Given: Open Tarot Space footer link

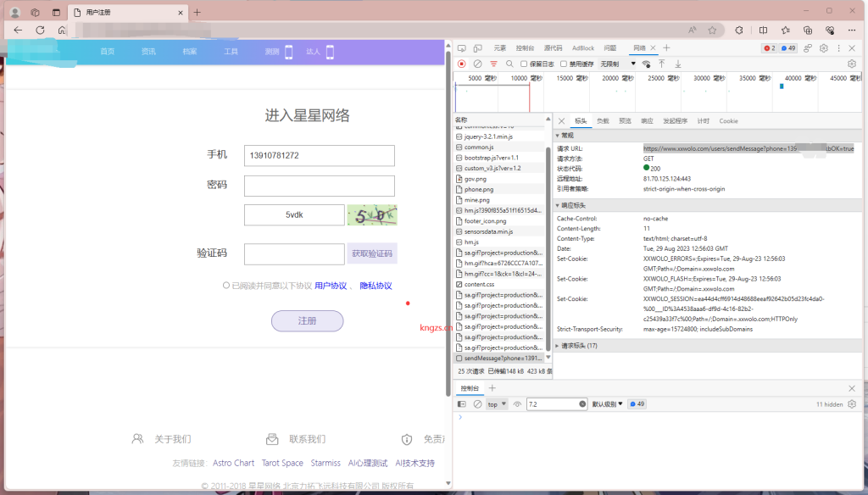Looking at the screenshot, I should (x=282, y=463).
